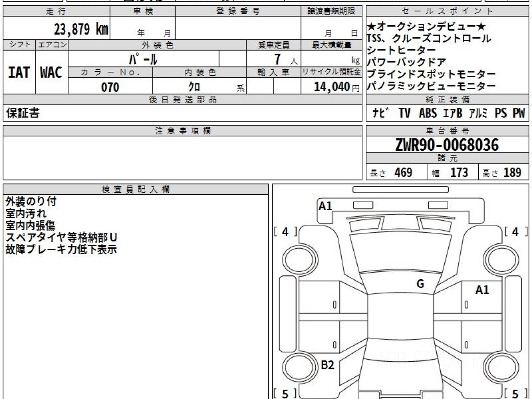This screenshot has height=399, width=532.
Task: Click the シフト label
Action: (19, 45)
